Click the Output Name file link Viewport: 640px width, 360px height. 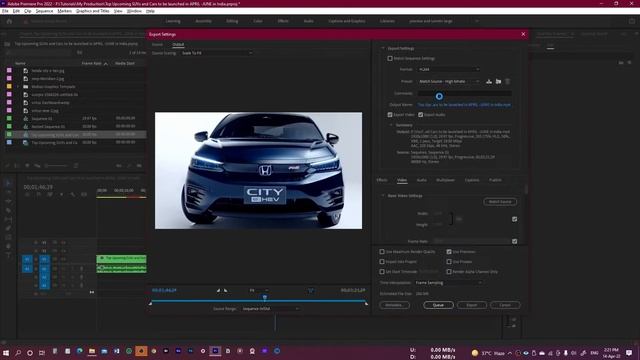tap(464, 105)
